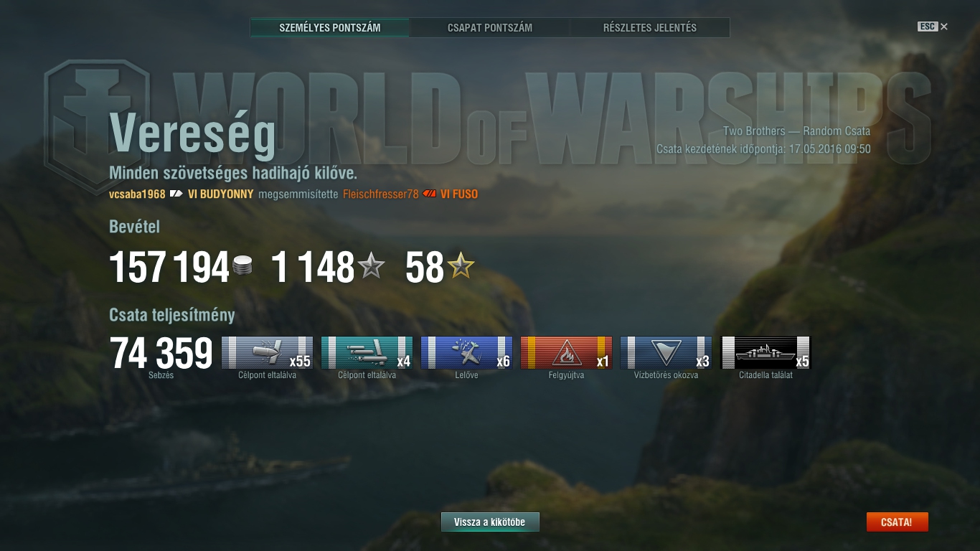Click the cruiser class icon beside vcsaba1968

coord(176,194)
